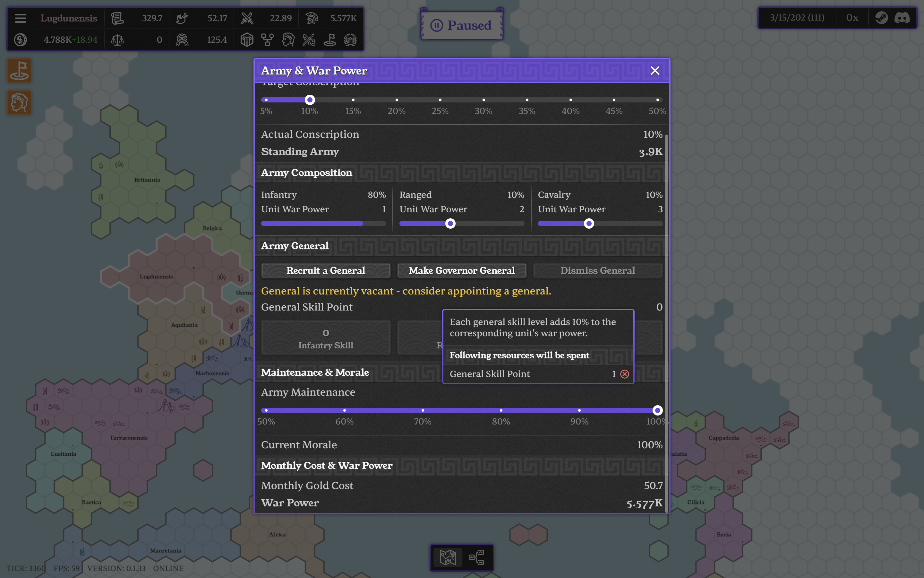Screen dimensions: 924x578
Task: Select the Syria region on the map
Action: point(723,534)
